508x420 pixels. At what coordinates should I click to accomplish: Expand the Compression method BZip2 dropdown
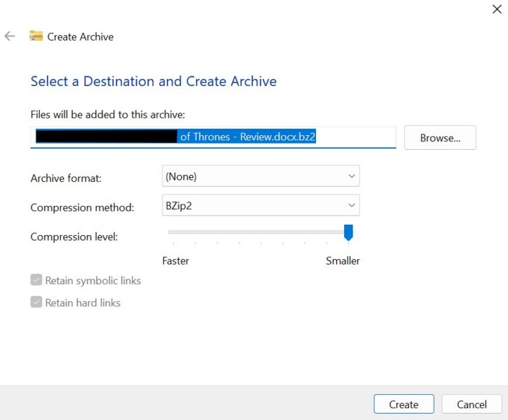(x=260, y=206)
